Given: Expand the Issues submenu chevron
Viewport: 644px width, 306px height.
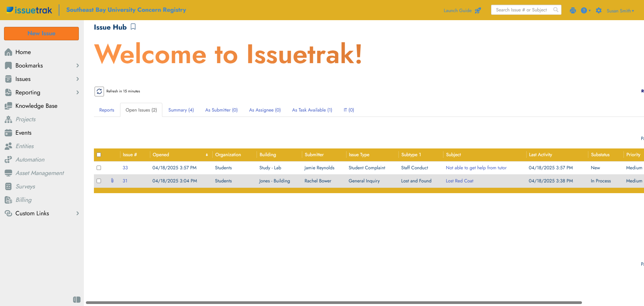Looking at the screenshot, I should tap(77, 79).
